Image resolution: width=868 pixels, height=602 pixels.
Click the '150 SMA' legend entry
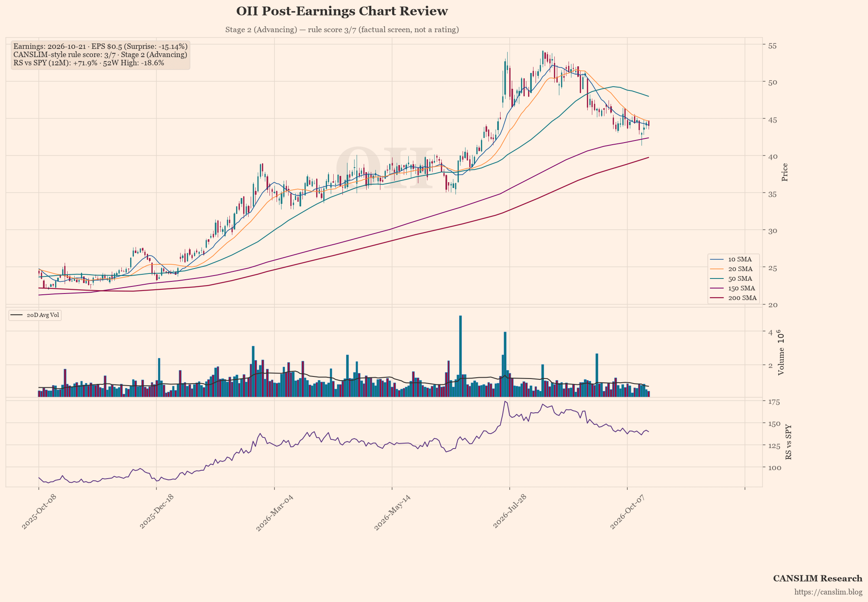tap(734, 288)
